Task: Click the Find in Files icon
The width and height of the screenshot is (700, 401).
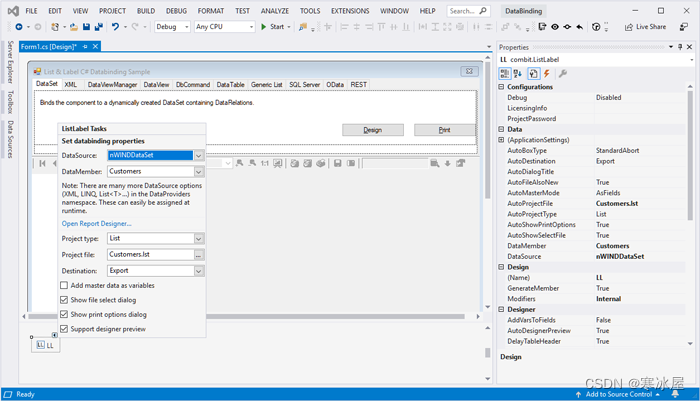Action: [x=303, y=27]
